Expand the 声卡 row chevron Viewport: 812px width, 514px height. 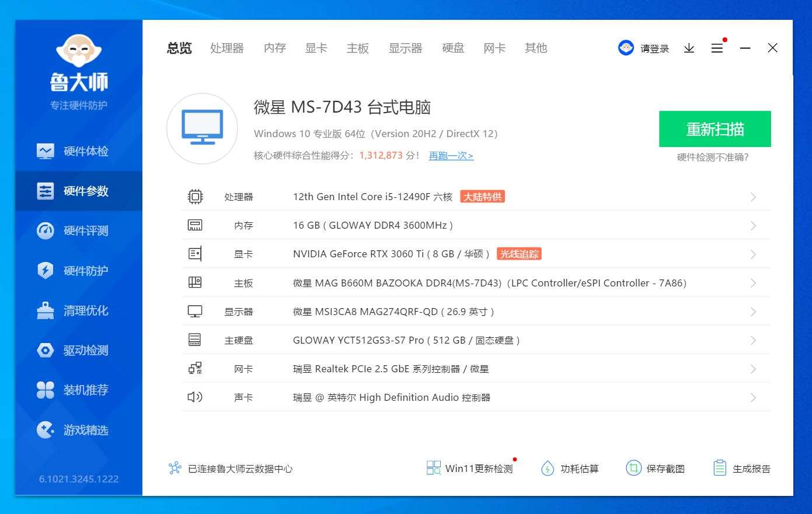(x=753, y=397)
